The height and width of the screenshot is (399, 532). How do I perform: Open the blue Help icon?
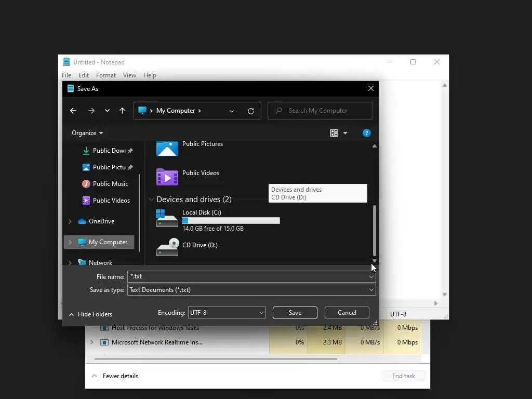tap(366, 133)
